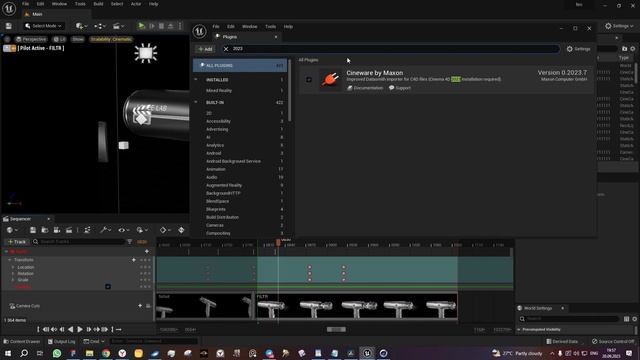Open the Sequencer view options eye dropdown

(x=124, y=230)
